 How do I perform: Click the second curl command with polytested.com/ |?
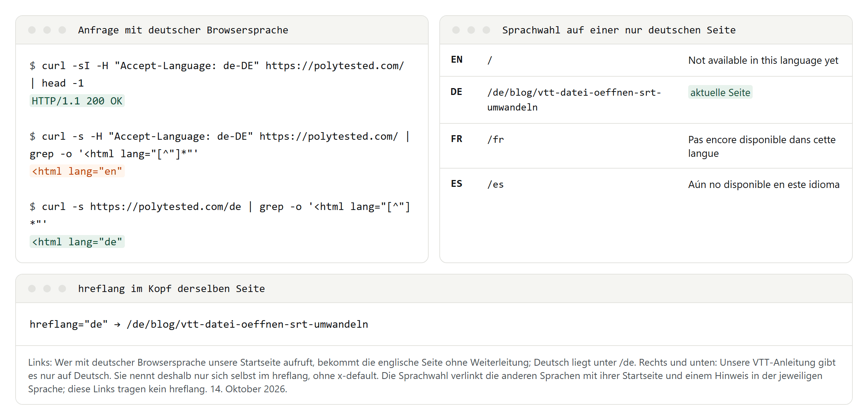[220, 136]
